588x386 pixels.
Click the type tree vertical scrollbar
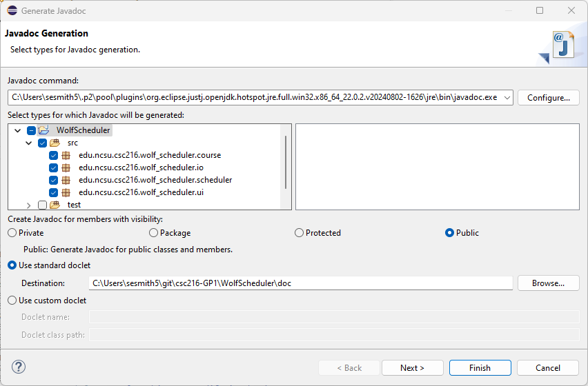[286, 162]
